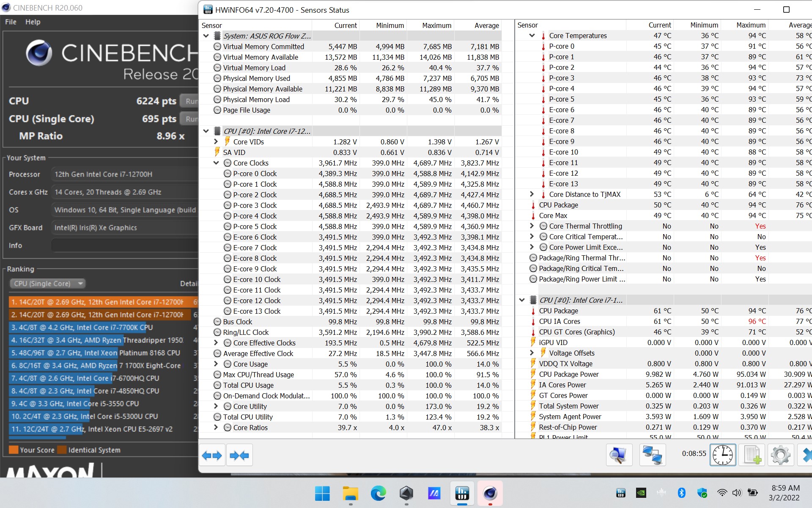Screen dimensions: 812x508
Task: Launch Microsoft Edge from the taskbar
Action: 379,493
